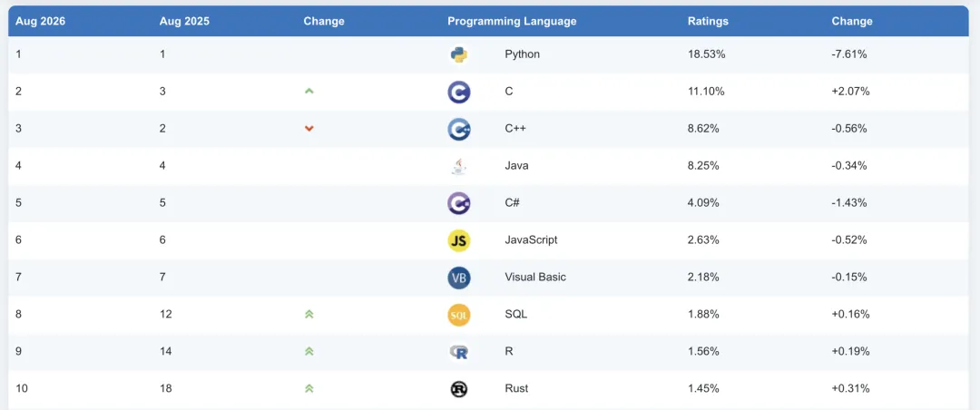Viewport: 980px width, 410px height.
Task: Click the Aug 2026 column header
Action: 41,21
